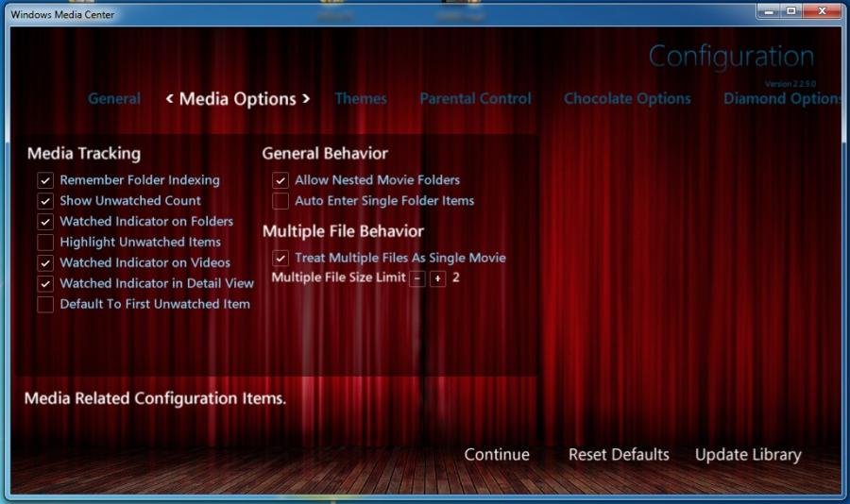Click the version number text
Viewport: 850px width, 504px height.
[790, 84]
